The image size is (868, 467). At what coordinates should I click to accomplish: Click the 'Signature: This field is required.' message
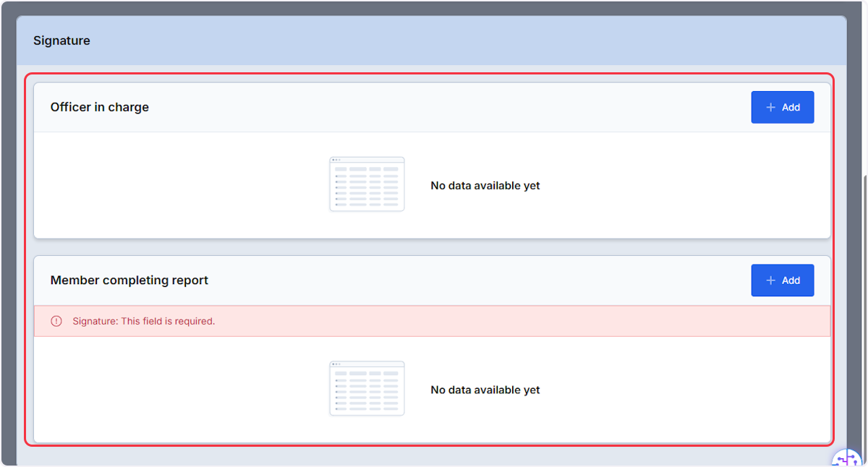pos(144,321)
